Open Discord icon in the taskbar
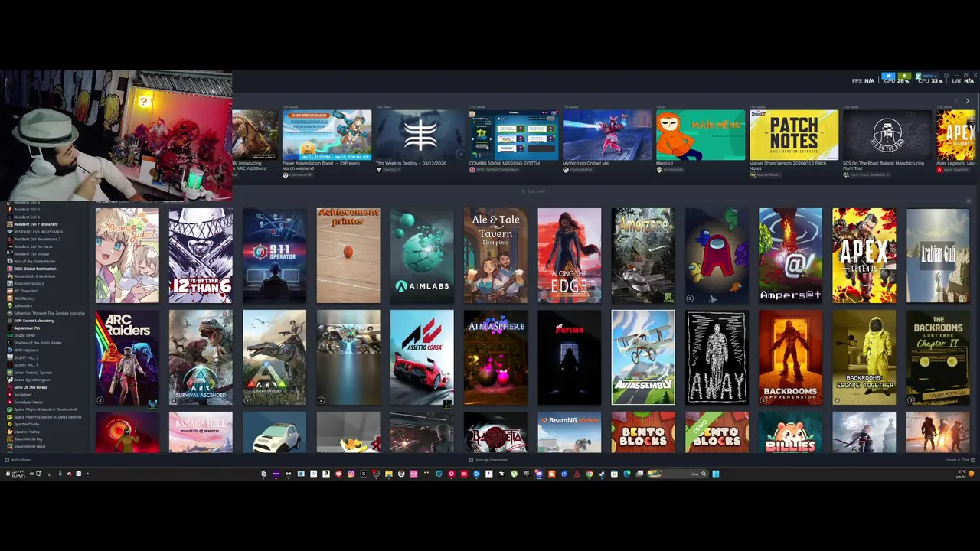This screenshot has width=980, height=551. pyautogui.click(x=538, y=474)
